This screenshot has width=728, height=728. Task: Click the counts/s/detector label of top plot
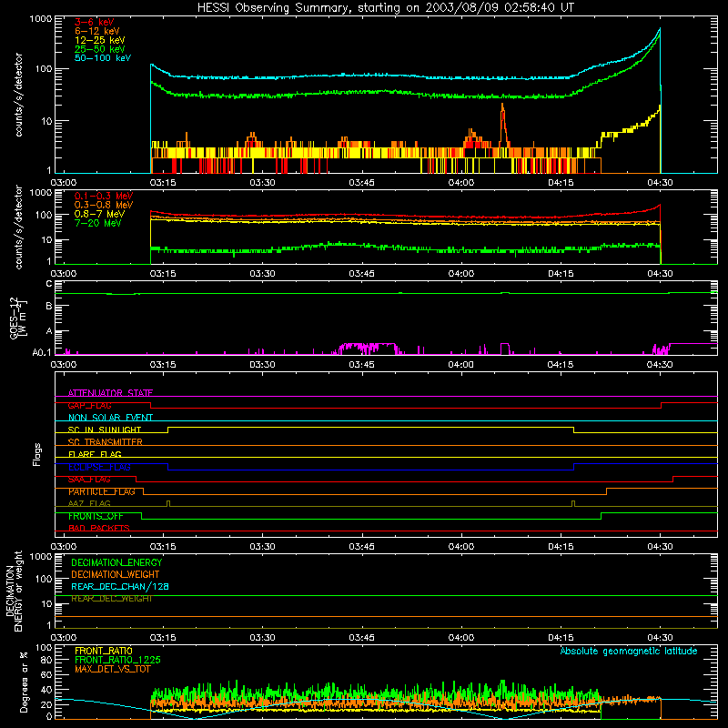point(18,95)
